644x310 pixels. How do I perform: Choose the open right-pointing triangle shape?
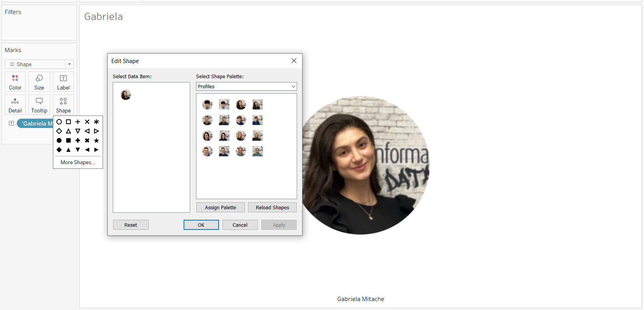[x=96, y=131]
